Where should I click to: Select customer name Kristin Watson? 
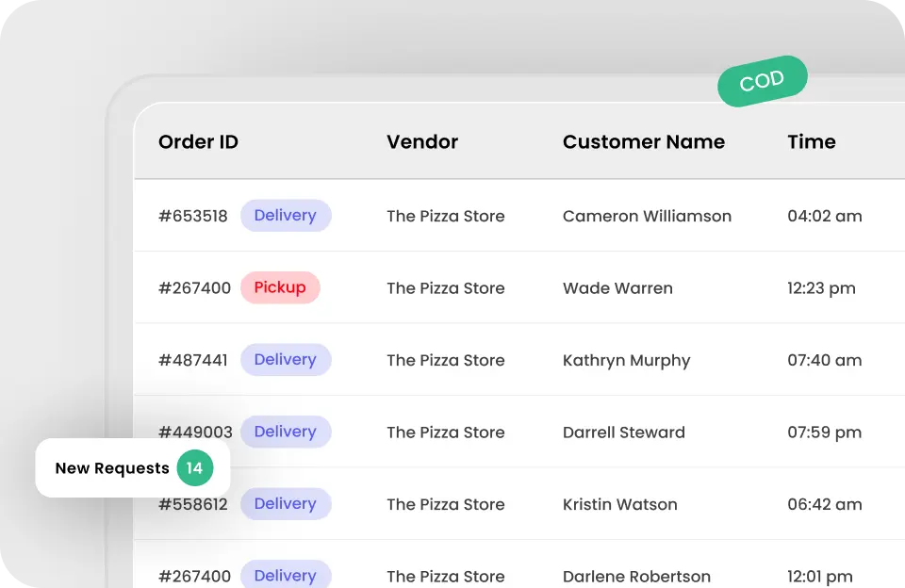click(620, 504)
